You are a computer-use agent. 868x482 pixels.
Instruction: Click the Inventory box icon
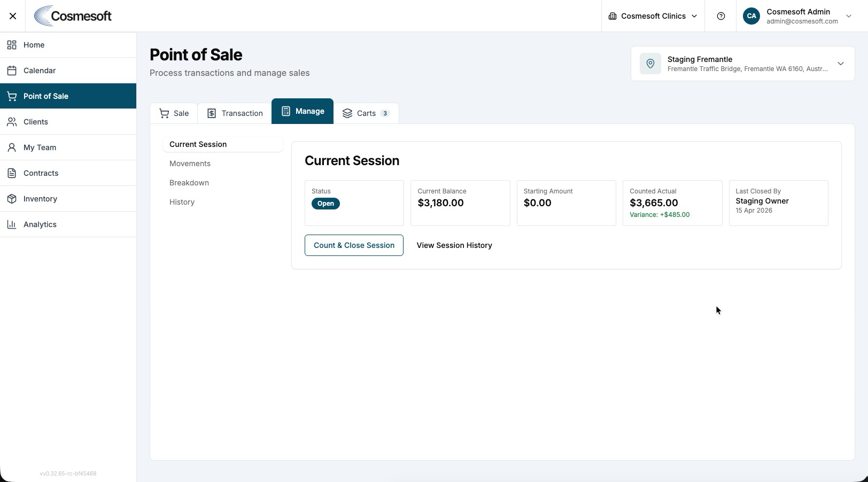pyautogui.click(x=12, y=199)
